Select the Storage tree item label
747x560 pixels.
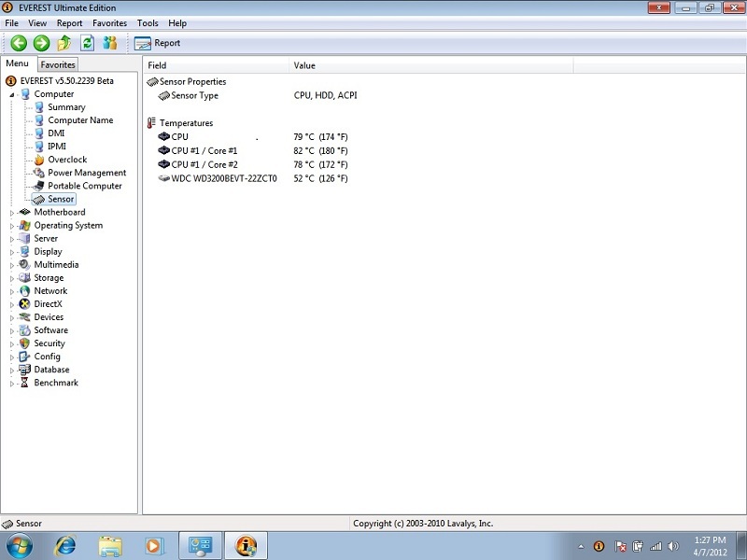coord(49,277)
